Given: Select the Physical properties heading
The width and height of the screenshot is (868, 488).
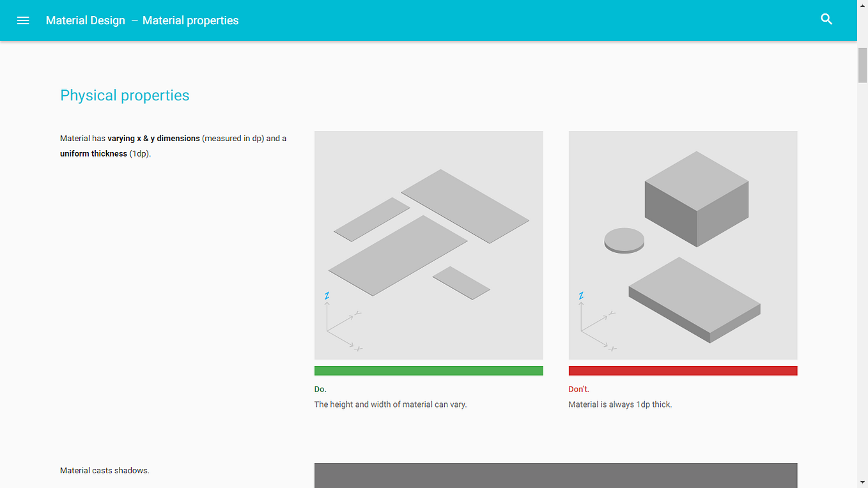Looking at the screenshot, I should click(x=125, y=95).
